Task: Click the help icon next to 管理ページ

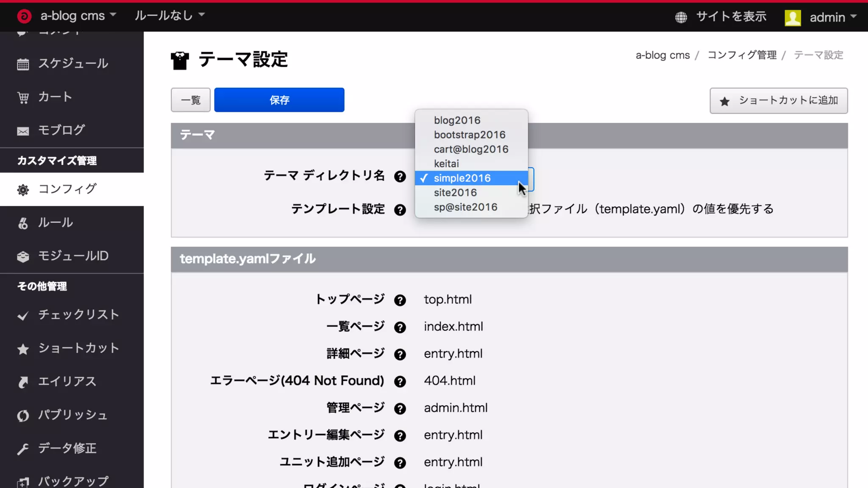Action: [x=400, y=409]
